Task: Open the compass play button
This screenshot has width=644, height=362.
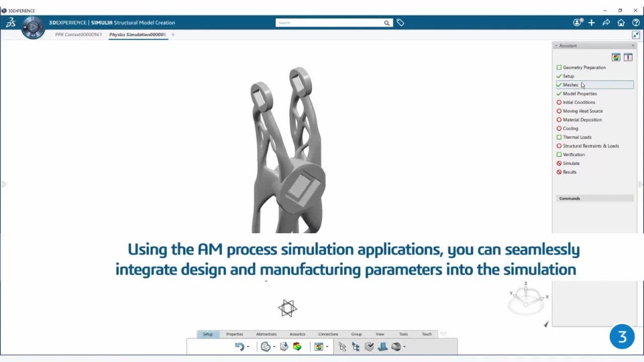Action: (x=33, y=27)
